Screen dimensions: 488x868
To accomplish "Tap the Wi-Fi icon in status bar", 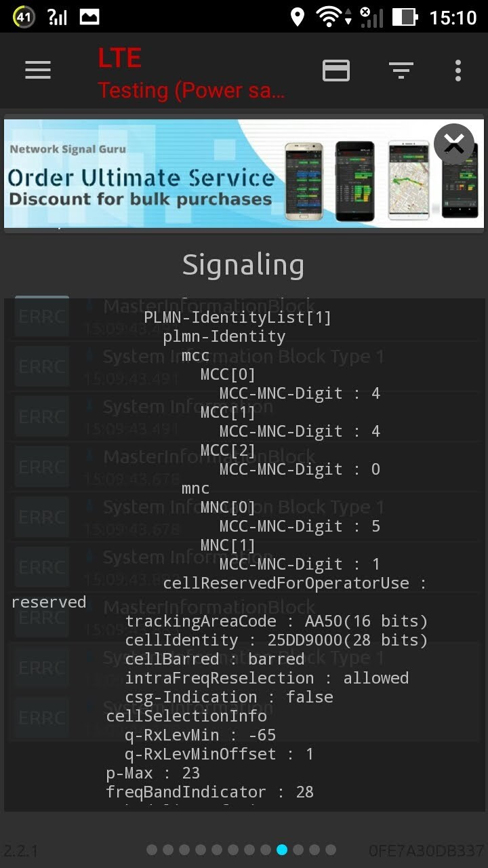I will (x=329, y=16).
